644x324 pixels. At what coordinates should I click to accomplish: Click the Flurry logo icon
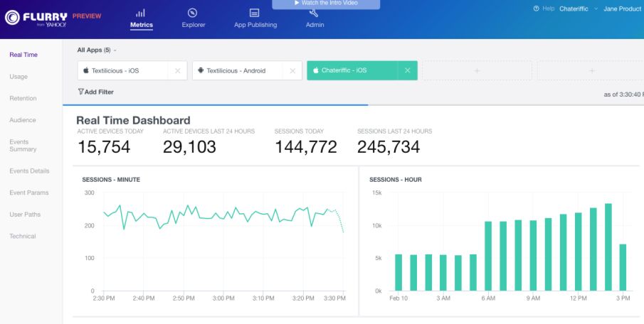(x=14, y=18)
